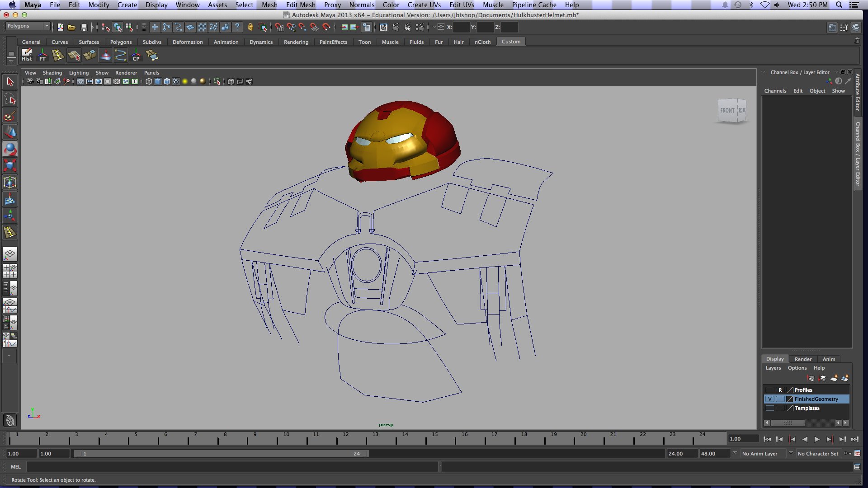Click color swatch of FinishedGeometry layer
868x488 pixels.
(790, 399)
